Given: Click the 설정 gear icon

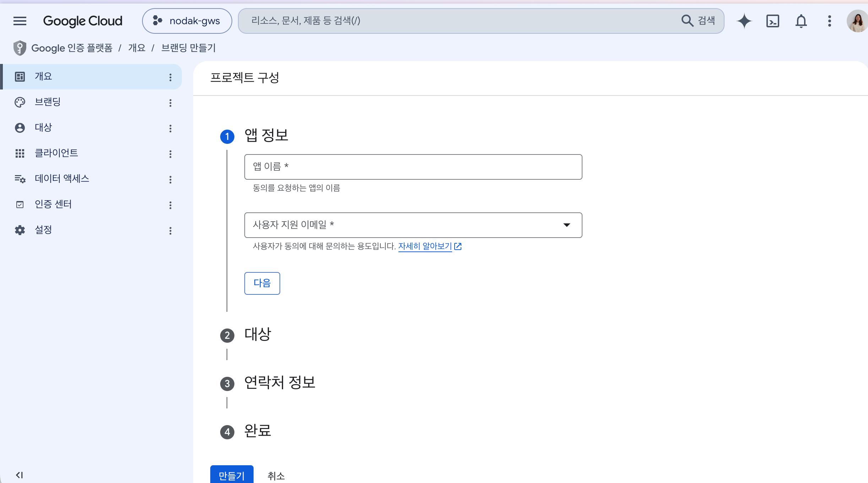Looking at the screenshot, I should [x=20, y=230].
